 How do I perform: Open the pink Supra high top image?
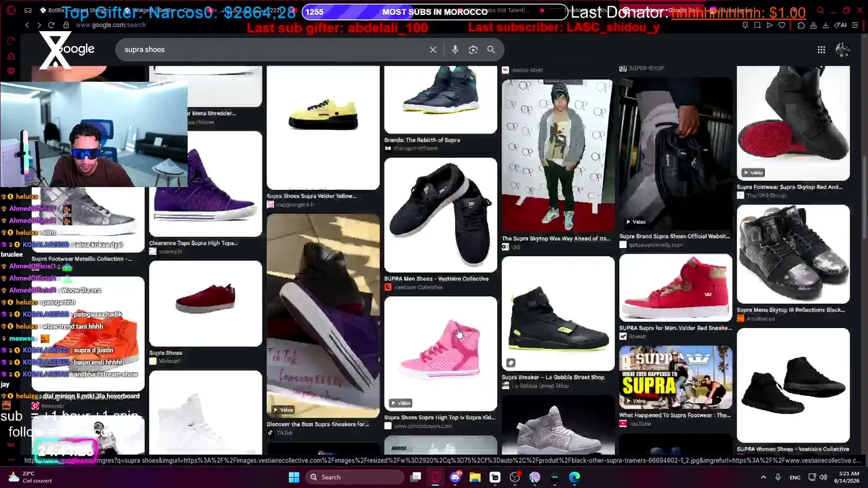(441, 353)
